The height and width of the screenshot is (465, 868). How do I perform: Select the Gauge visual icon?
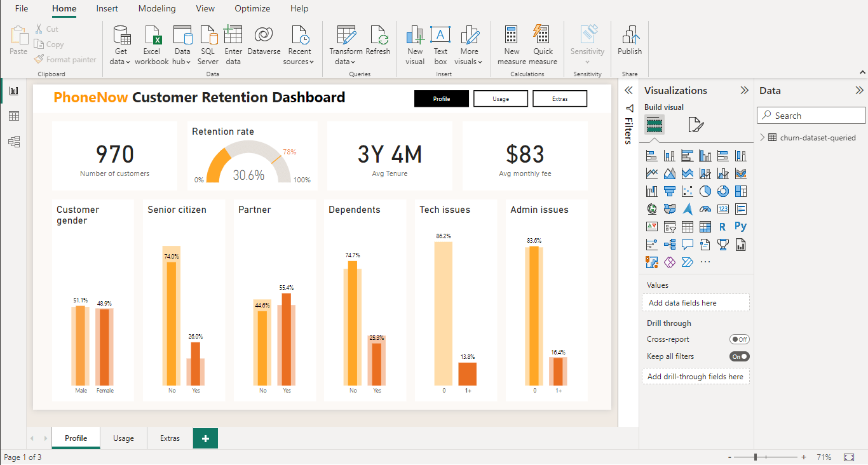click(x=705, y=209)
